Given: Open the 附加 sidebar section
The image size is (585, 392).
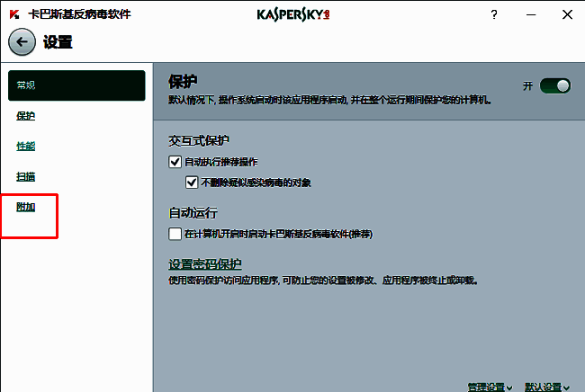Looking at the screenshot, I should click(26, 207).
